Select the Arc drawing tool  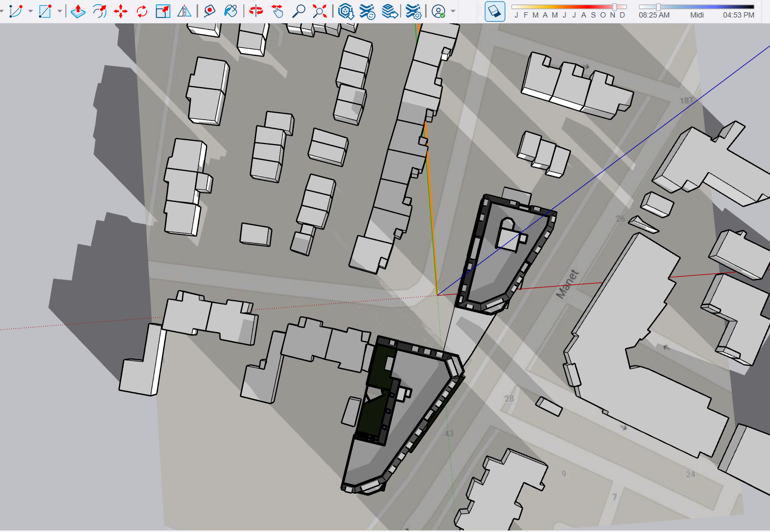16,11
